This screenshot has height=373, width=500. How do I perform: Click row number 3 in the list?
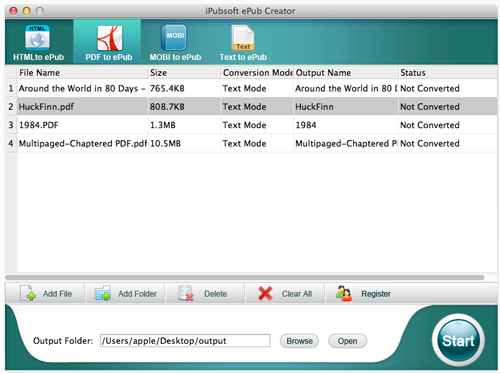(x=11, y=125)
